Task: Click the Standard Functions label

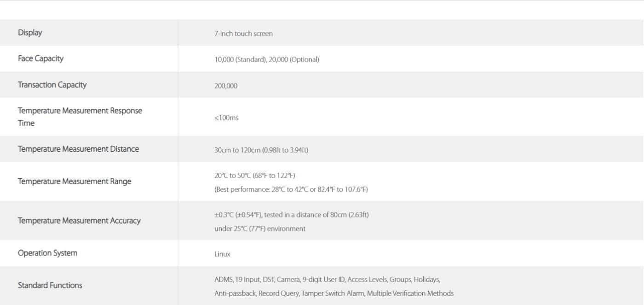Action: click(x=50, y=286)
